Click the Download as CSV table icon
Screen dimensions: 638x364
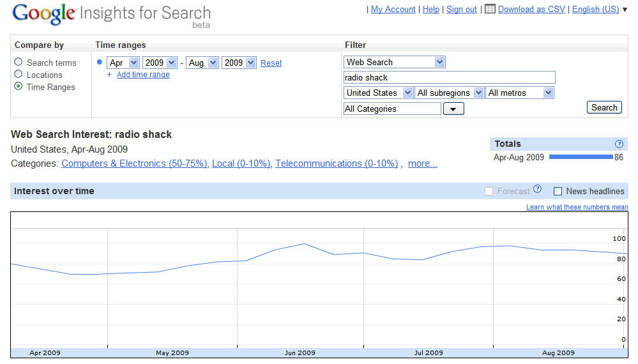point(490,8)
